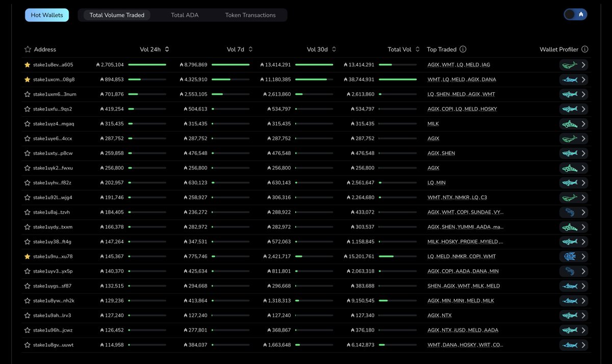Click 30d volume bar for stake1u9ru...xu78
The height and width of the screenshot is (364, 612).
(314, 256)
